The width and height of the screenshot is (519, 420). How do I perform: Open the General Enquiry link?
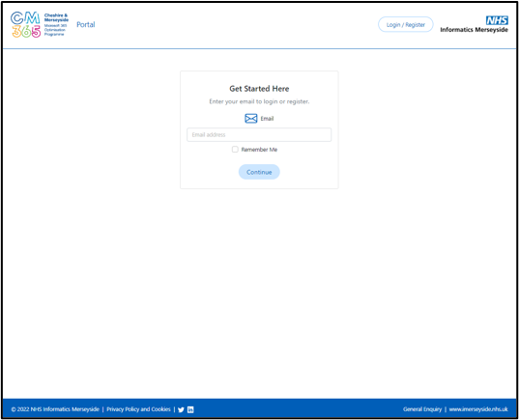[422, 409]
